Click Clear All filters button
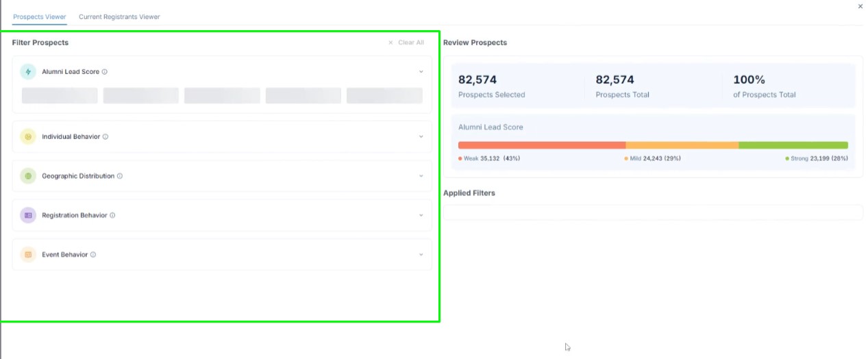 (406, 42)
